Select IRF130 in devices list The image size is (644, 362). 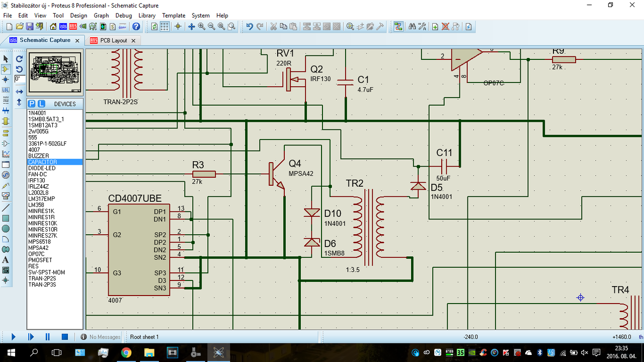55,180
